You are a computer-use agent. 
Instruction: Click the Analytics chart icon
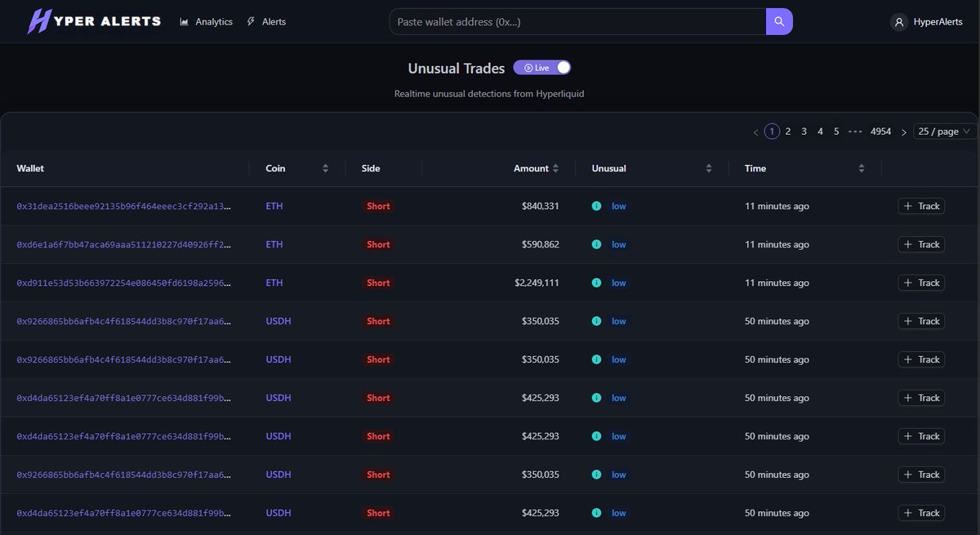click(184, 22)
